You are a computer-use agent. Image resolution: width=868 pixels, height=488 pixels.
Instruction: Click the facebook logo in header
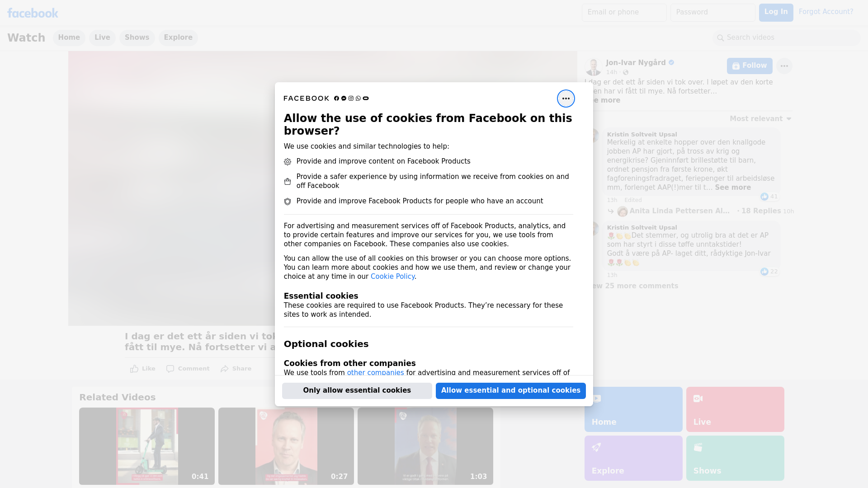[x=33, y=13]
